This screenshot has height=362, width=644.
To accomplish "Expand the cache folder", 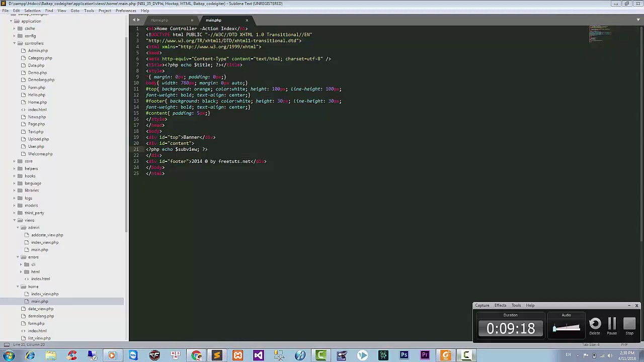I will [14, 29].
